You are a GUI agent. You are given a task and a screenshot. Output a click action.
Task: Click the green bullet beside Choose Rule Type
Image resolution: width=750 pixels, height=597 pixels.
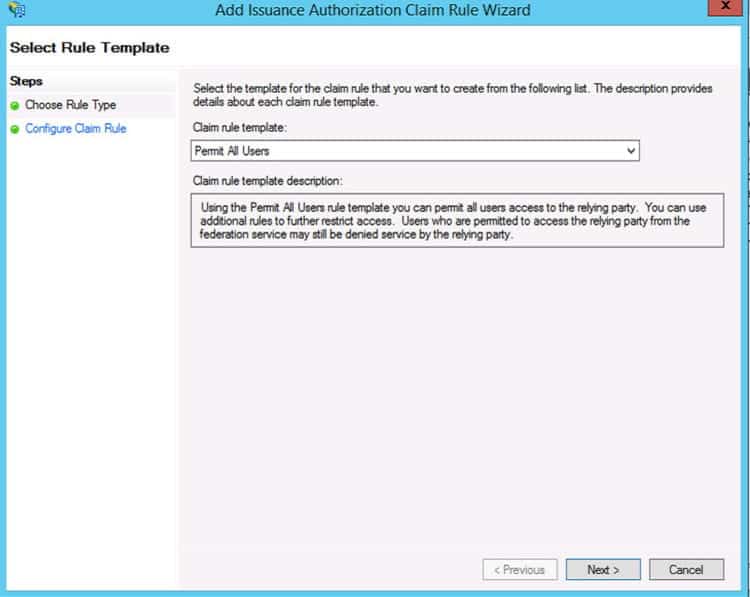(15, 105)
